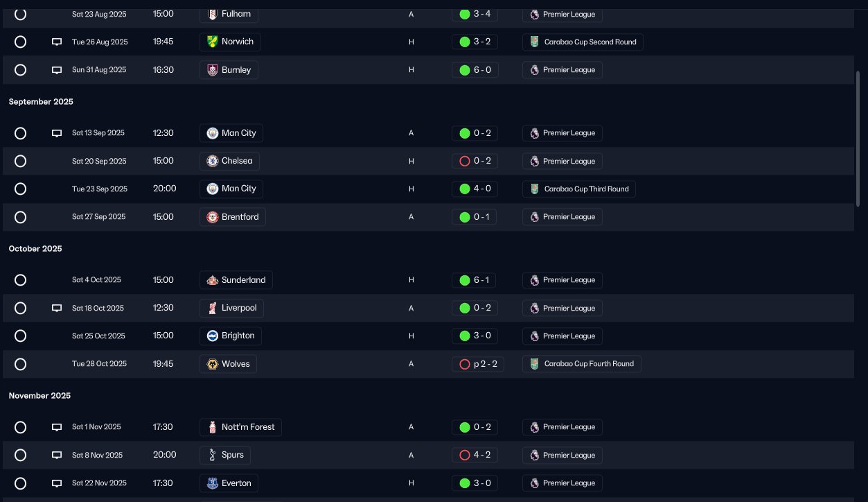Click the TV broadcast icon for Spurs match
This screenshot has height=502, width=868.
57,456
